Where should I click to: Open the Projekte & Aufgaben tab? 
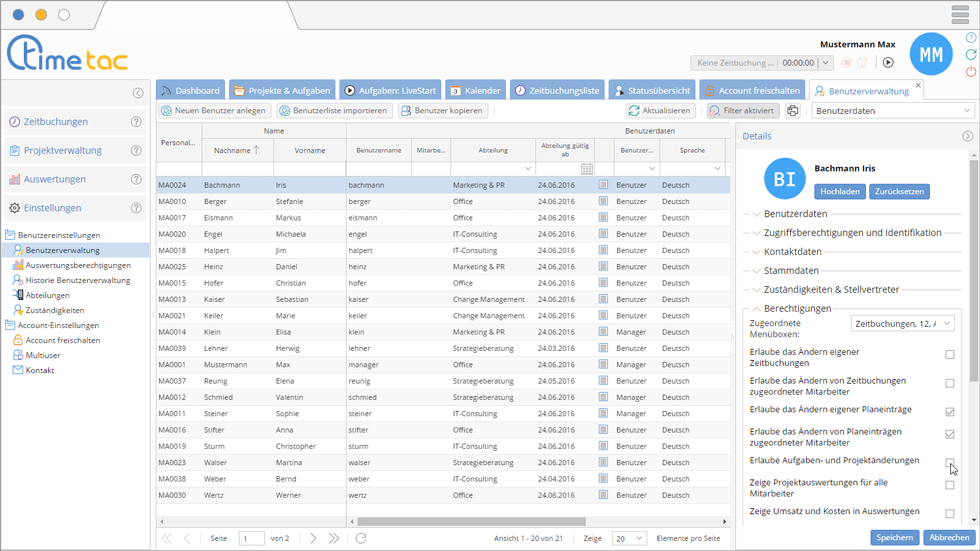pos(282,90)
